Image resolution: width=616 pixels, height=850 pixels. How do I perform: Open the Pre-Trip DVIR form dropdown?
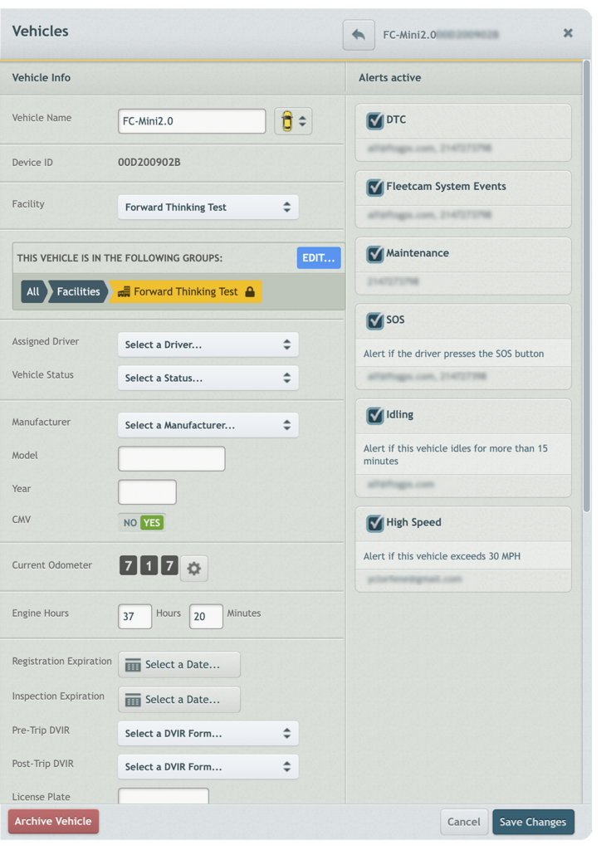tap(208, 734)
